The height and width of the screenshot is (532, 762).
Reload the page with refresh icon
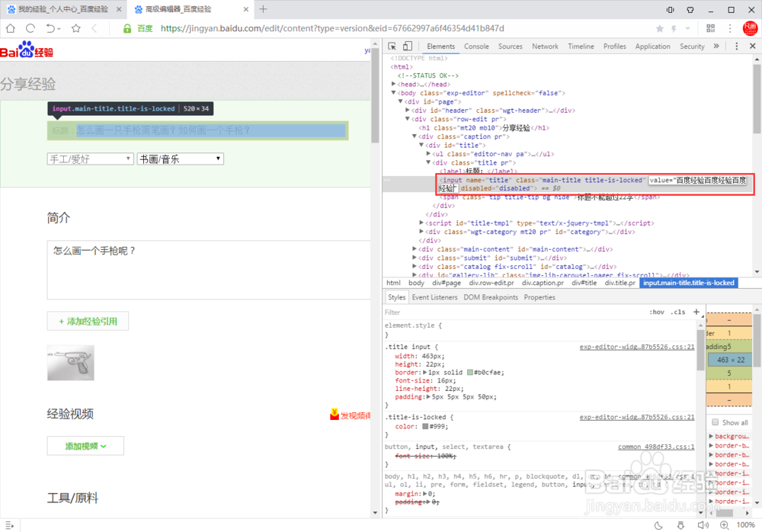[30, 28]
